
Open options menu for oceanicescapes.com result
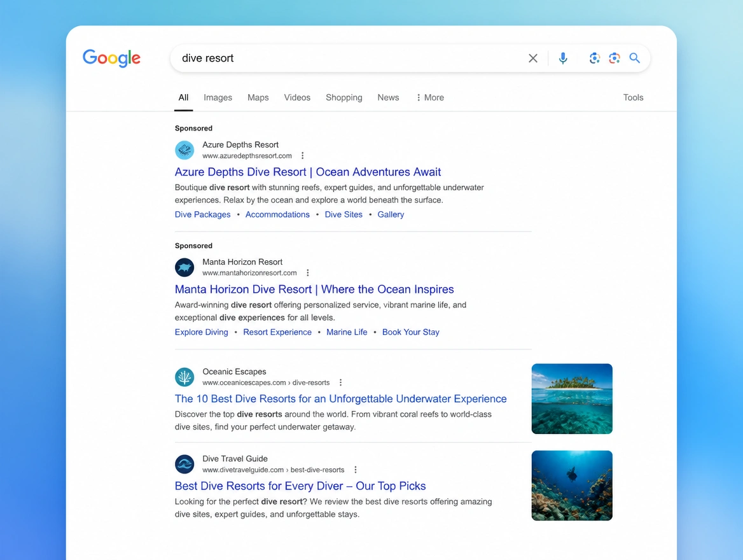tap(340, 382)
